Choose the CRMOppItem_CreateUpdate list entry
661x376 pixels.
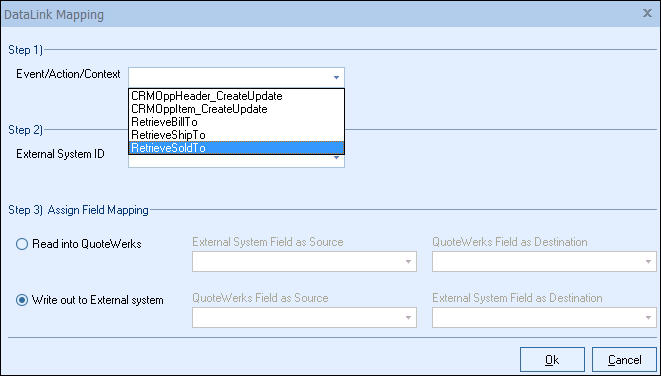click(x=236, y=109)
